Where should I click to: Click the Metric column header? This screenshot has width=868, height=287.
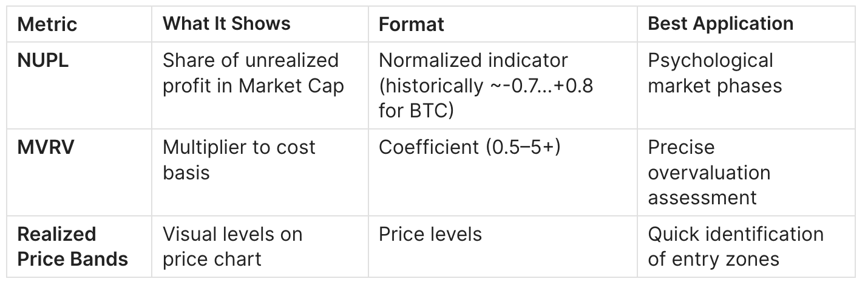pyautogui.click(x=47, y=24)
